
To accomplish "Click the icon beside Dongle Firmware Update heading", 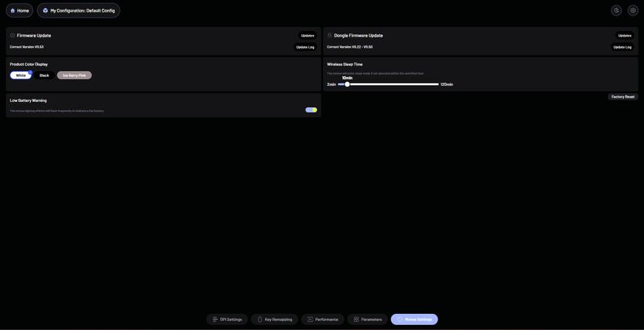I will (330, 36).
